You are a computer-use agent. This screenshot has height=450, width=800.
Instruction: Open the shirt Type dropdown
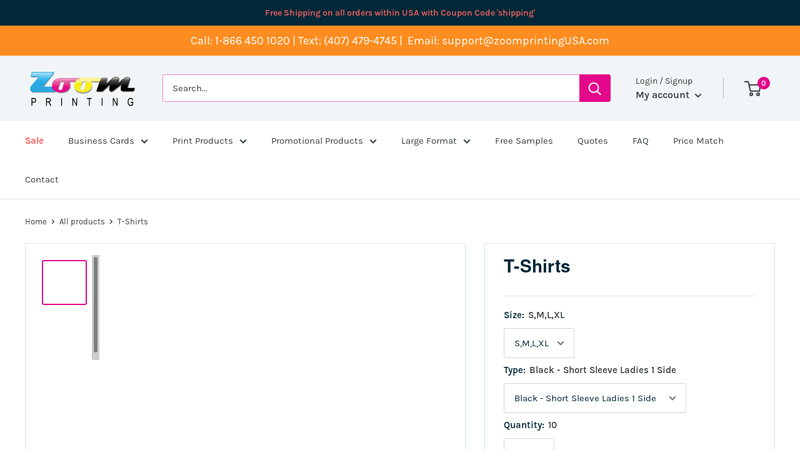(594, 398)
